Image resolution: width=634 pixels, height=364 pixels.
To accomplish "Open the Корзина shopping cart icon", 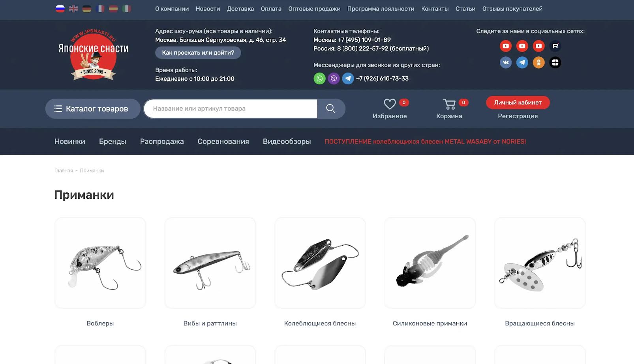I will coord(449,104).
